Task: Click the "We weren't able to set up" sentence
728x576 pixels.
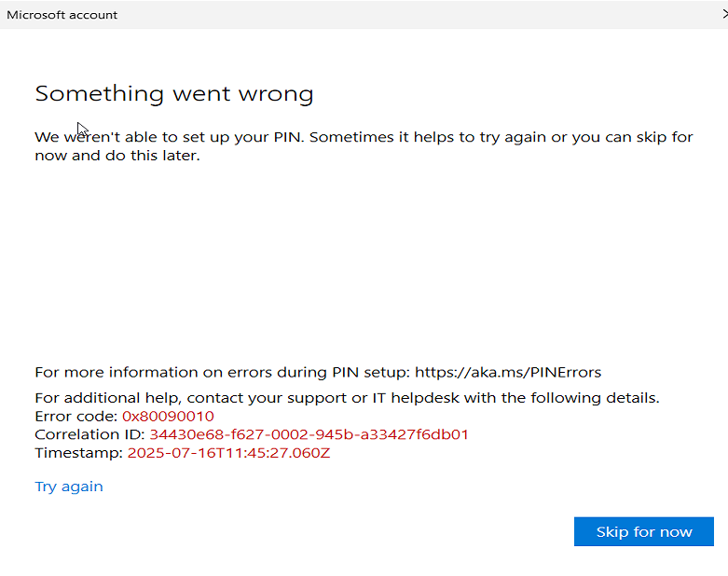Action: [x=168, y=137]
